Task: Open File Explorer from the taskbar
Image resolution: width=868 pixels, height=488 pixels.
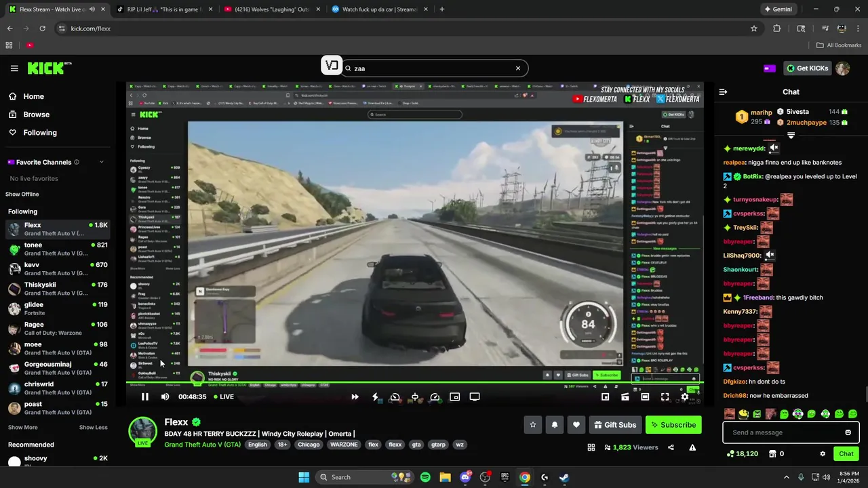Action: pyautogui.click(x=445, y=477)
